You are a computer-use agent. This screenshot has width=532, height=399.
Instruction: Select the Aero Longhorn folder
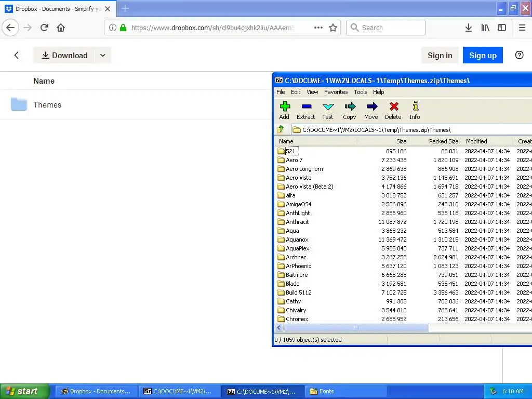(x=304, y=169)
